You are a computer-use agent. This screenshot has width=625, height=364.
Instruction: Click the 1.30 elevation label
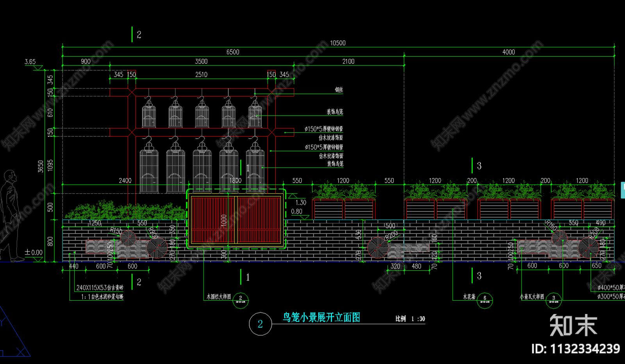(301, 202)
